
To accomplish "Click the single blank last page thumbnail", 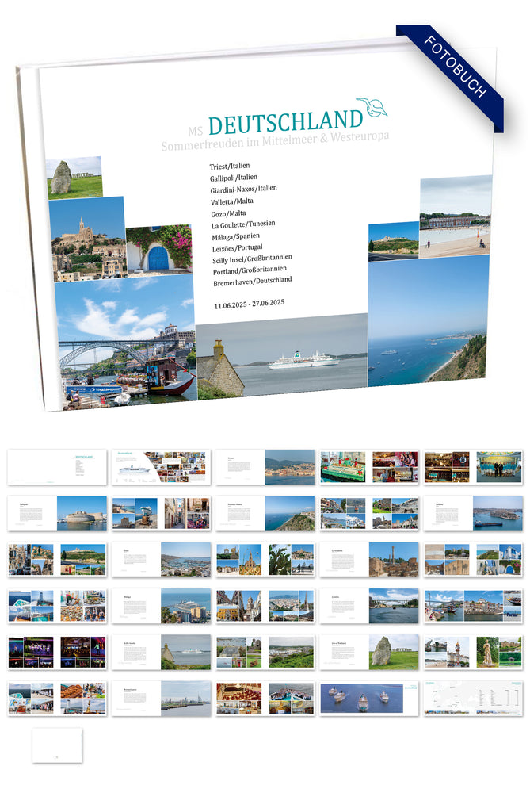I will pyautogui.click(x=57, y=745).
